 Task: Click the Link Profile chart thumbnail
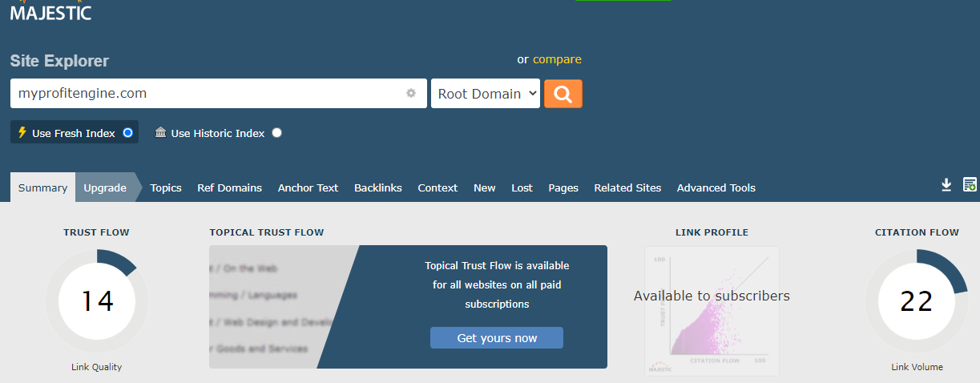coord(712,310)
